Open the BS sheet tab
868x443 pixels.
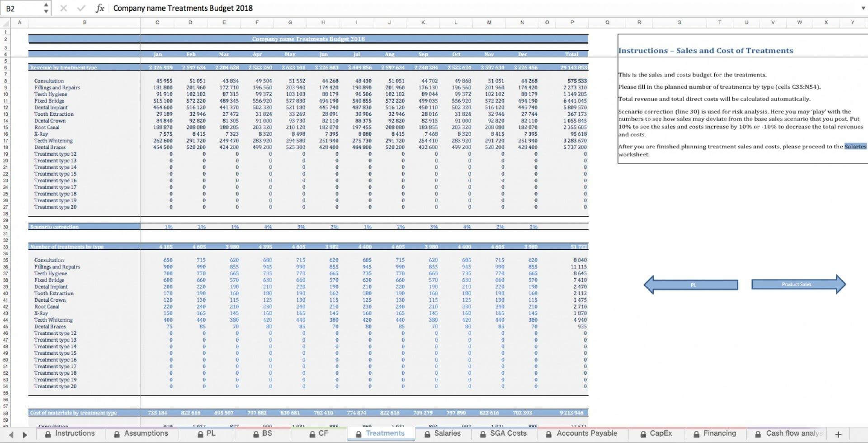[262, 433]
